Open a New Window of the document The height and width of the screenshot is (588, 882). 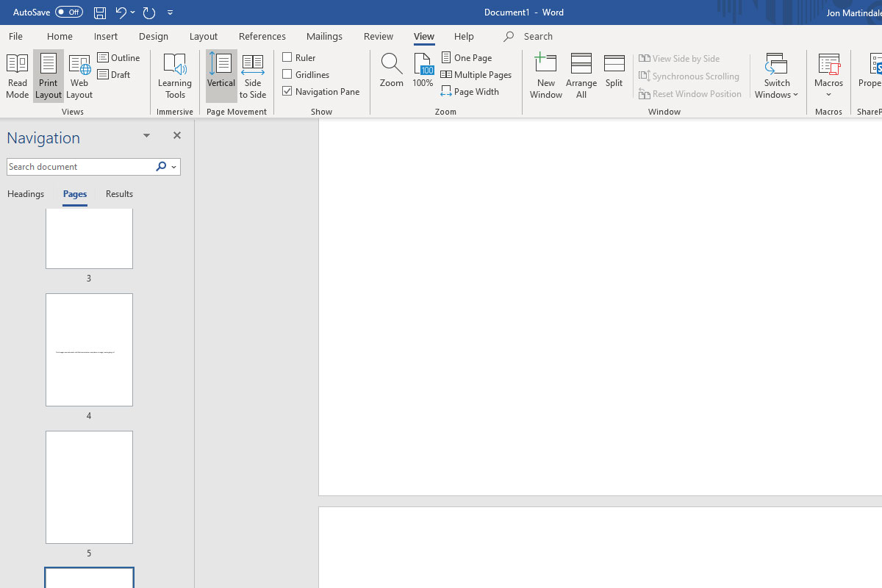(545, 76)
